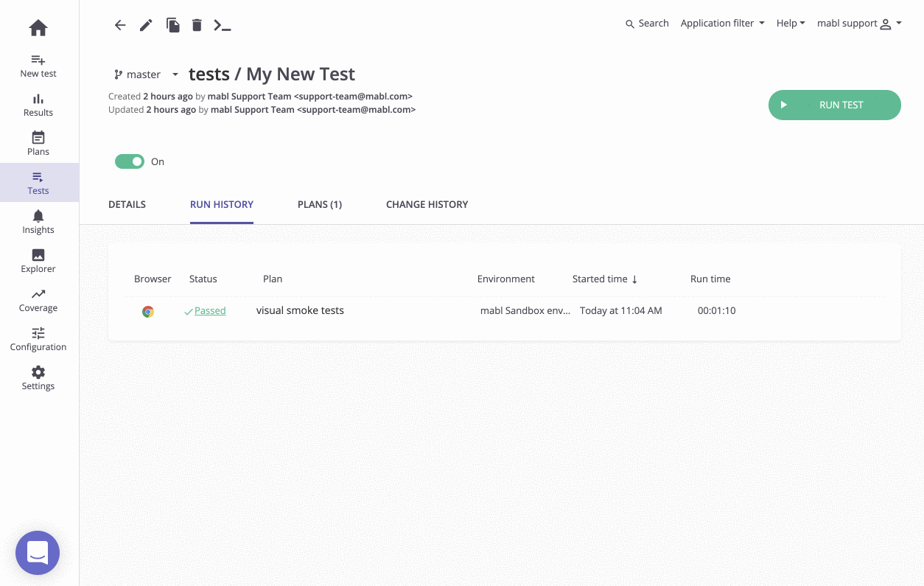Click Today at 11:04 AM cell
This screenshot has height=586, width=924.
(x=621, y=311)
